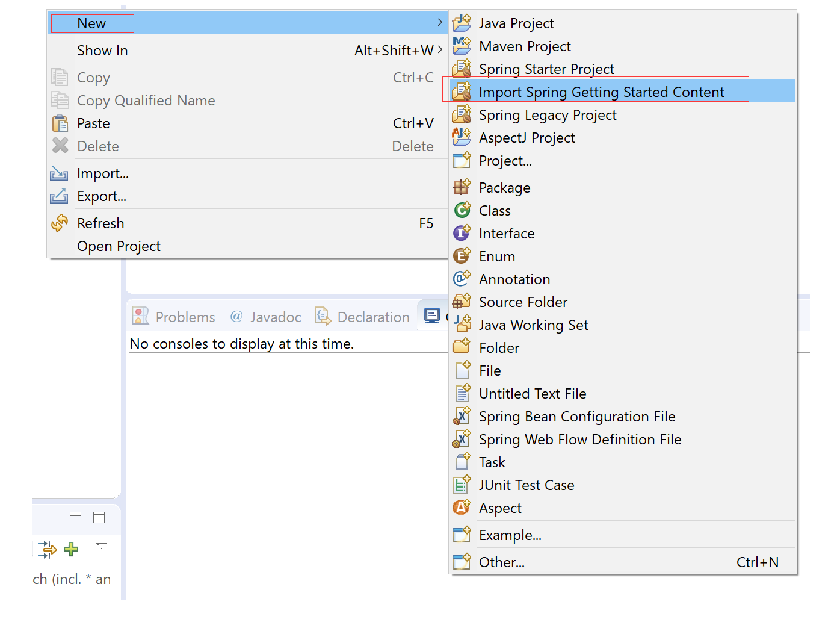Image resolution: width=840 pixels, height=634 pixels.
Task: Expand the Show In submenu arrow
Action: coord(440,50)
